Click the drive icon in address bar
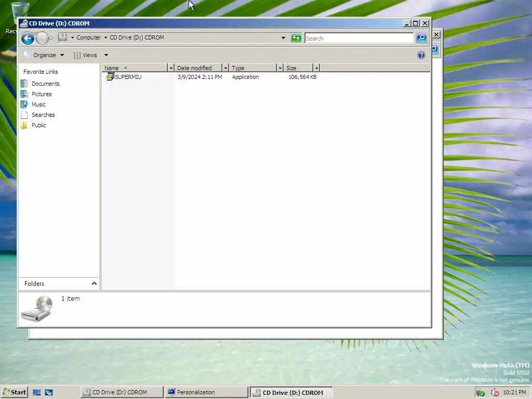 [63, 37]
